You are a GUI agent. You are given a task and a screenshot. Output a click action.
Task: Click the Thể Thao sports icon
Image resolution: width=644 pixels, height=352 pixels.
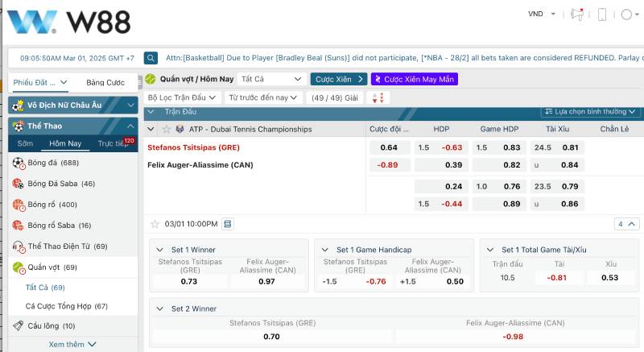[x=18, y=126]
